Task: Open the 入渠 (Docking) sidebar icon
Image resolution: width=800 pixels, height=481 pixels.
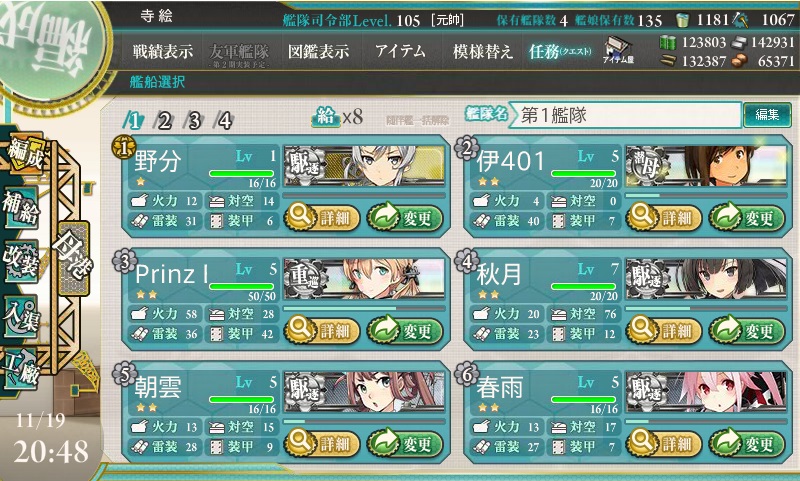Action: tap(21, 315)
